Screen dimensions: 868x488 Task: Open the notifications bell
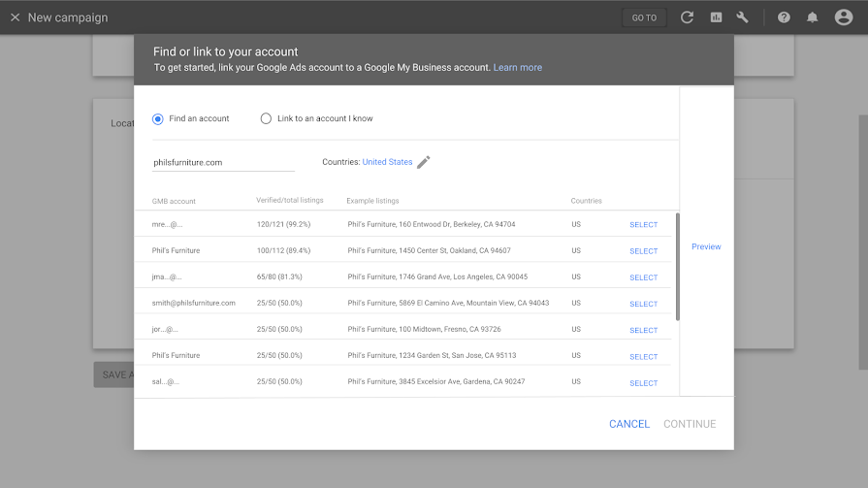(813, 17)
